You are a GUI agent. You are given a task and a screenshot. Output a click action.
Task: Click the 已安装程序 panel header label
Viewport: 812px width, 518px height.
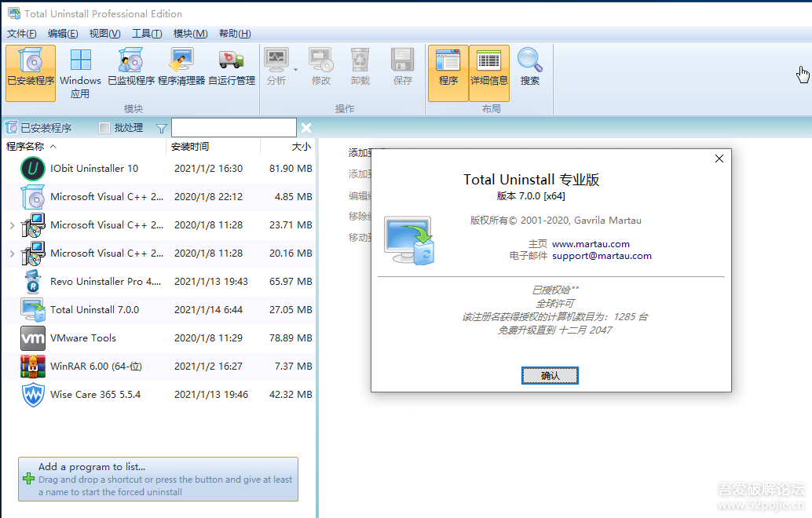click(46, 128)
